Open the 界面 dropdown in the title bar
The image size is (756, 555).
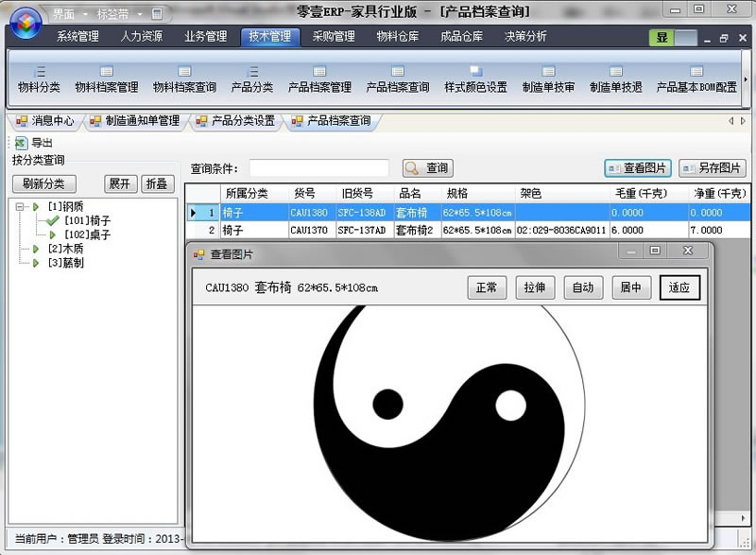pyautogui.click(x=70, y=14)
